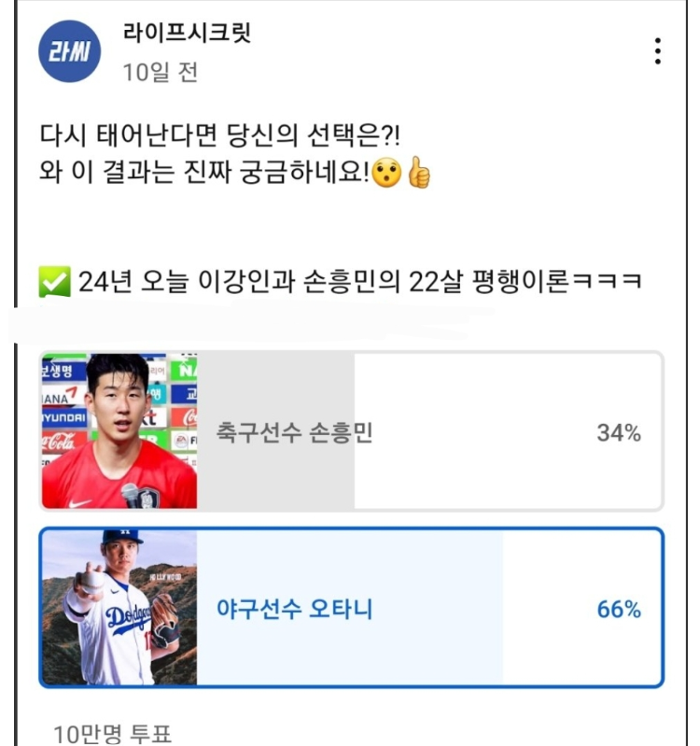The width and height of the screenshot is (700, 746).
Task: Visit the 라이프시크릿 channel name
Action: 187,34
